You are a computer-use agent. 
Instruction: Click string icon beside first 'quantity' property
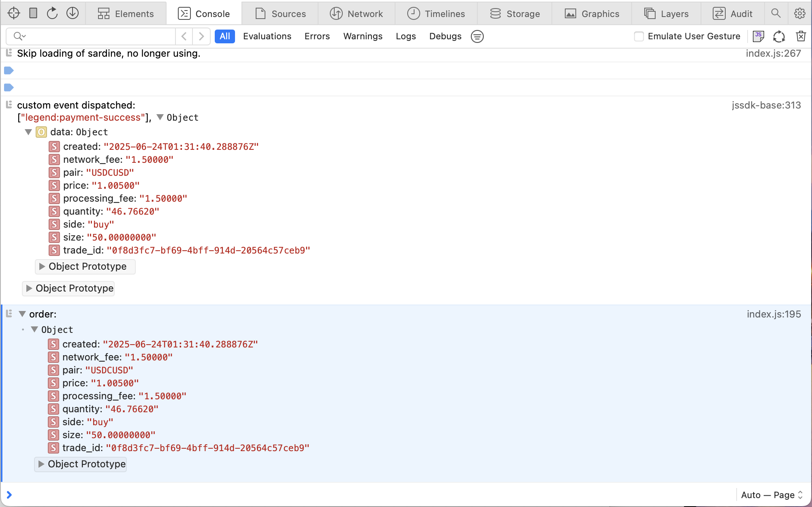[x=54, y=211]
